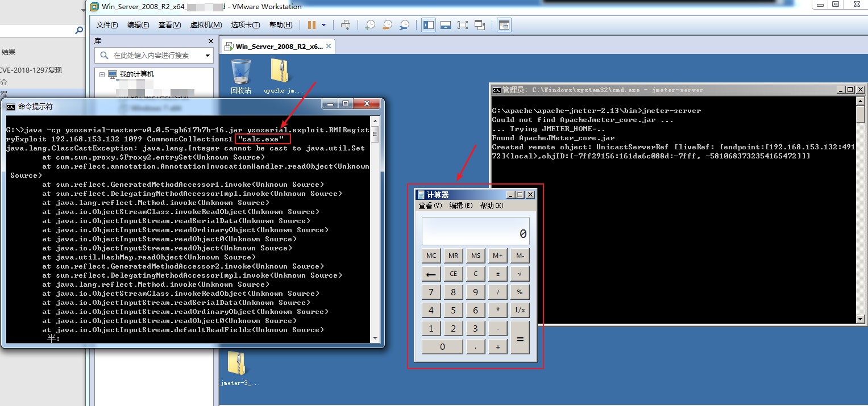The width and height of the screenshot is (868, 406).
Task: Focus the library search input field
Action: (x=155, y=56)
